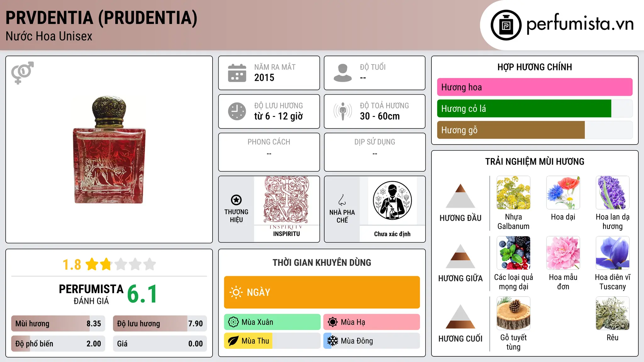Click the Độ phổ biến 2.00 rating bar
This screenshot has height=362, width=644.
click(58, 343)
